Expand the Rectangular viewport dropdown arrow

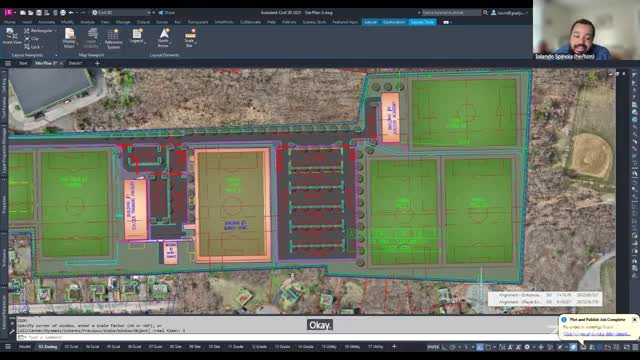tap(56, 31)
